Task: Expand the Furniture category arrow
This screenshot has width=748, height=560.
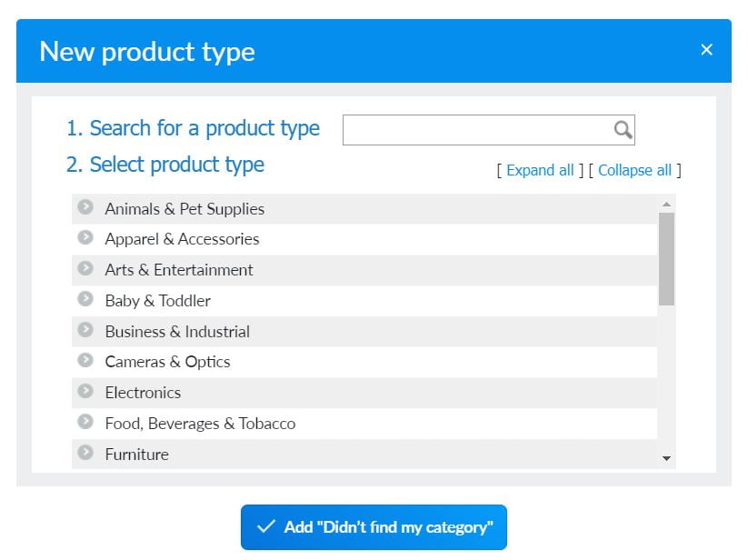Action: tap(85, 453)
